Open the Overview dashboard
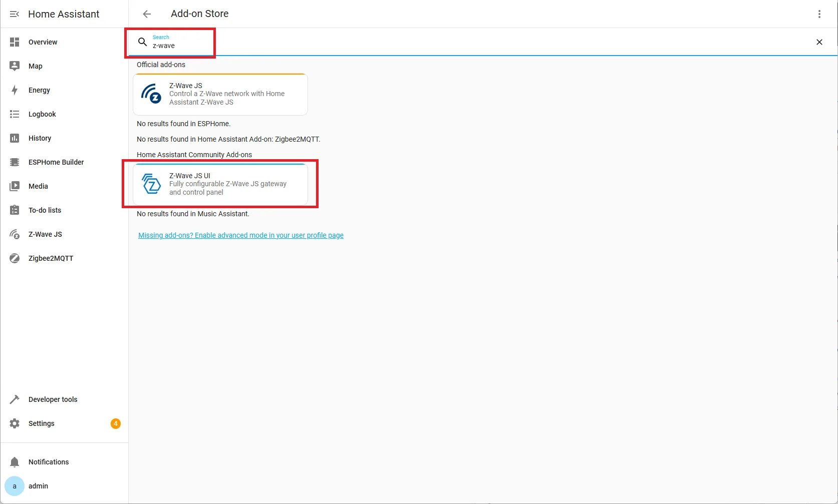Screen dimensions: 838x504 [x=43, y=42]
